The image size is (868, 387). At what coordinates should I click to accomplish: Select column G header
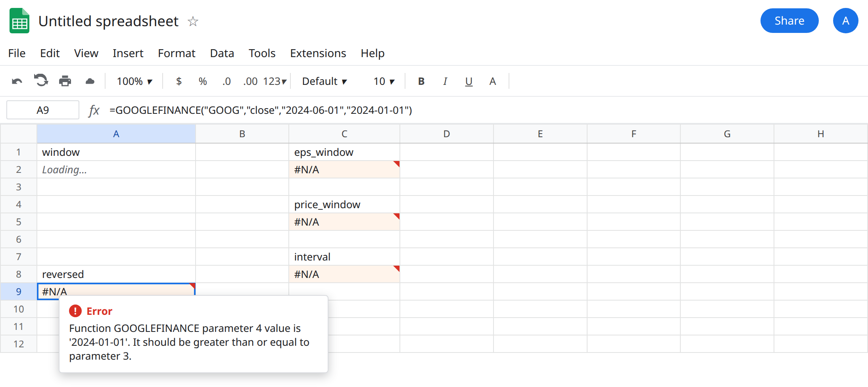point(727,134)
